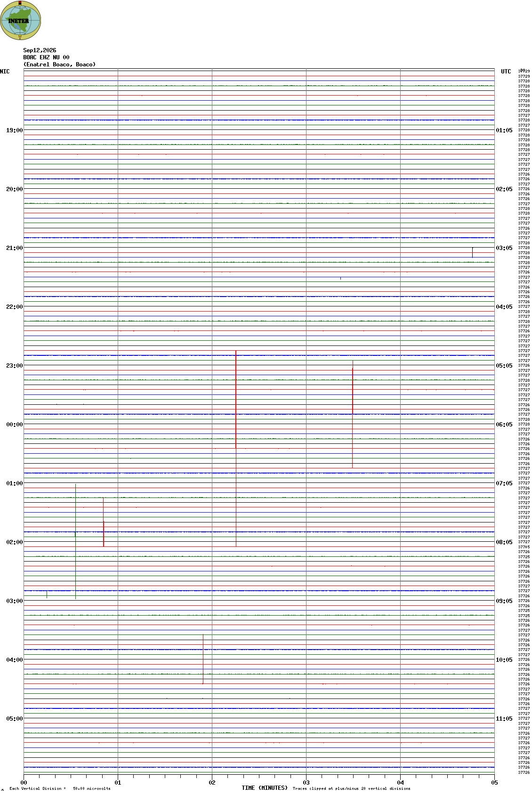Click the 05:05 UTC time label
Viewport: 532px width, 795px height.
[x=504, y=366]
